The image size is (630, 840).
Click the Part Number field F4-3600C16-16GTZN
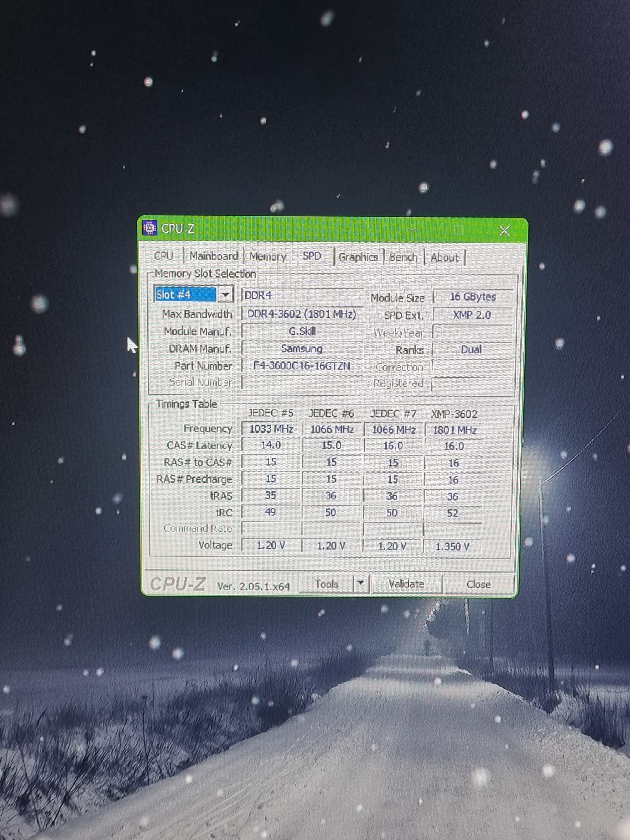point(301,366)
